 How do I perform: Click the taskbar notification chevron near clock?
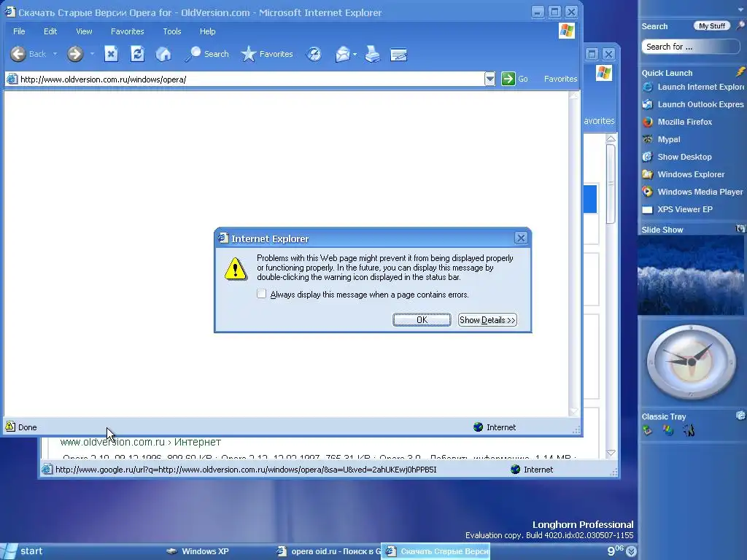[631, 551]
